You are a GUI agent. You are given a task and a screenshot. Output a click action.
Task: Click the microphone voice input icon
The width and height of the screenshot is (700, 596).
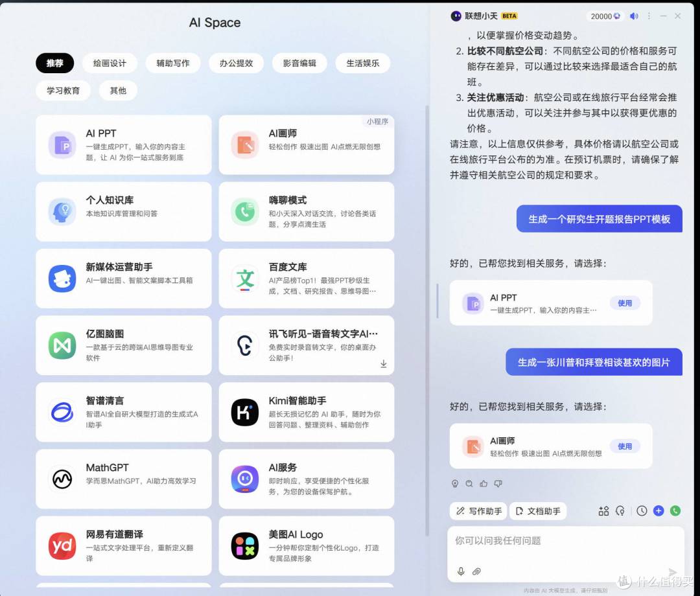pyautogui.click(x=461, y=571)
